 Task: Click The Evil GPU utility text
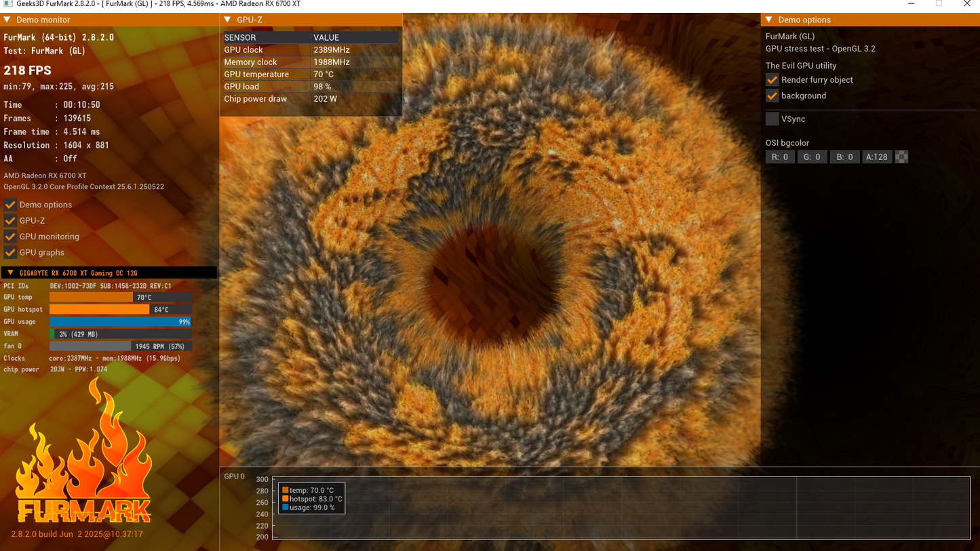point(801,66)
